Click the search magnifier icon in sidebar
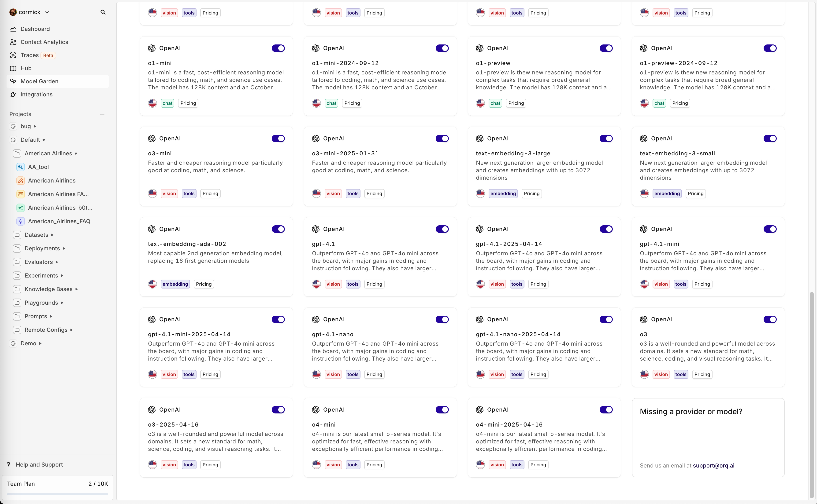817x504 pixels. pos(103,12)
